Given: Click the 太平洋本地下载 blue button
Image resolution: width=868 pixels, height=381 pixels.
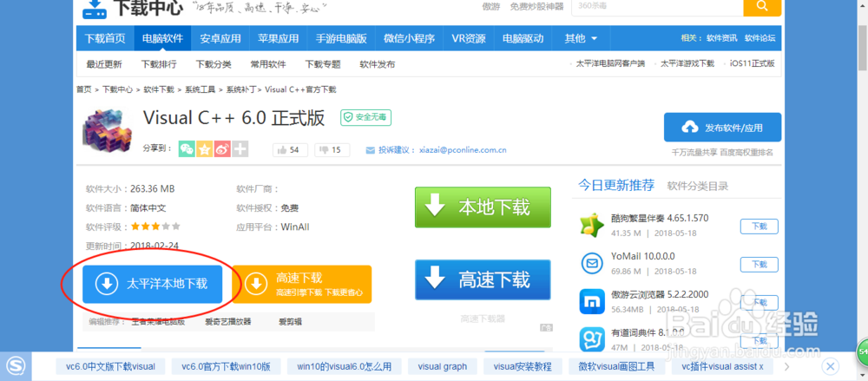Looking at the screenshot, I should tap(152, 284).
